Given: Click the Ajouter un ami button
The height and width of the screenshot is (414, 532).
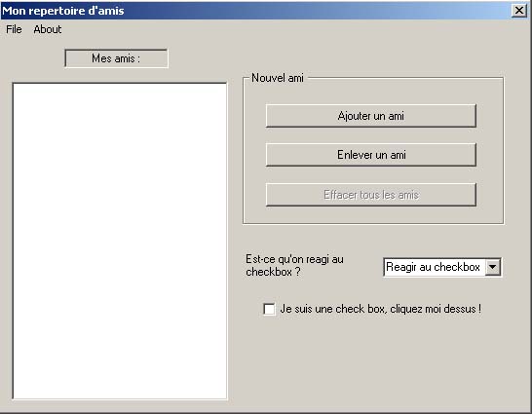Looking at the screenshot, I should pos(371,116).
